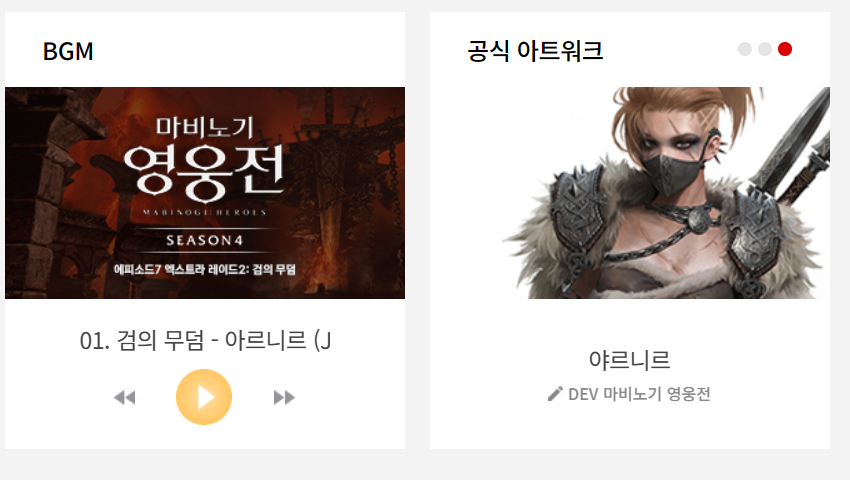Click the BGM section heading
This screenshot has height=480, width=850.
68,52
